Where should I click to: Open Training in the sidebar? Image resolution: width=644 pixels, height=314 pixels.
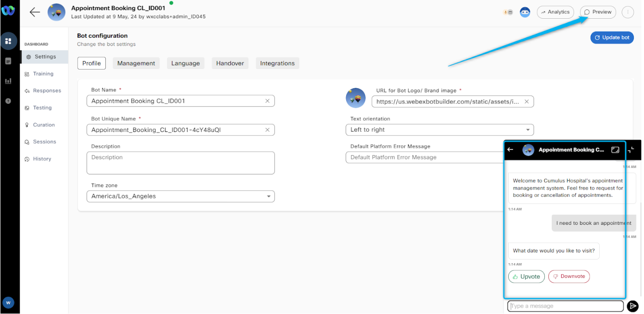tap(43, 74)
